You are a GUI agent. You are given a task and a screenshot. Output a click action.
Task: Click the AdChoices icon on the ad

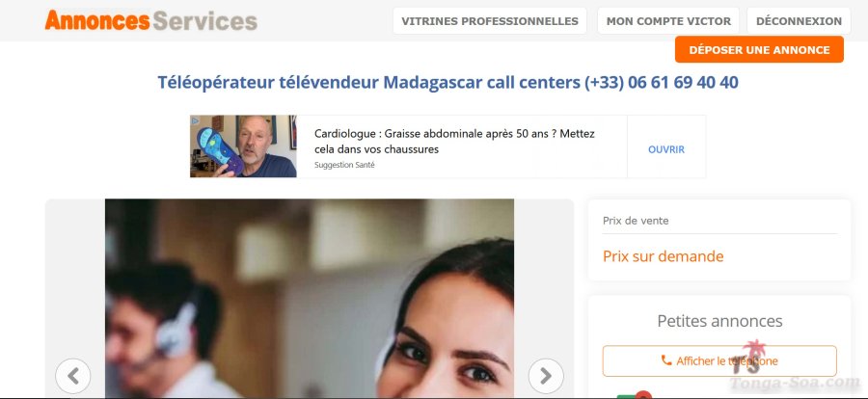[195, 120]
